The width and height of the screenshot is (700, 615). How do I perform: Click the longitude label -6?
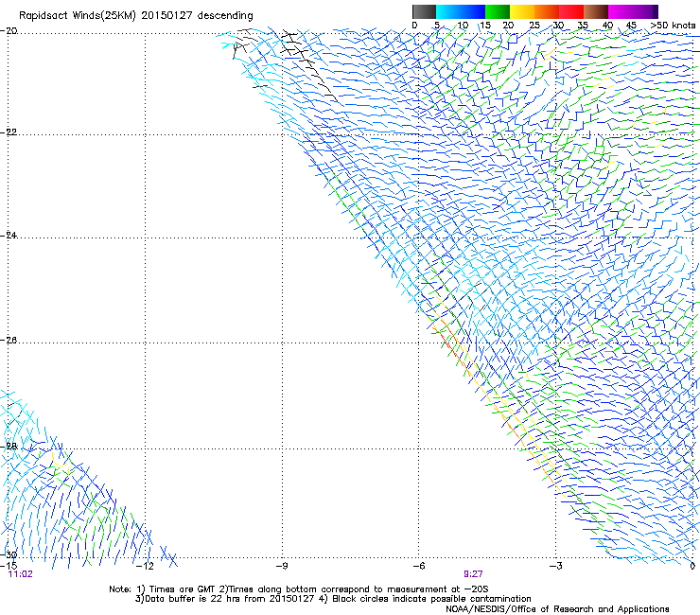point(419,566)
